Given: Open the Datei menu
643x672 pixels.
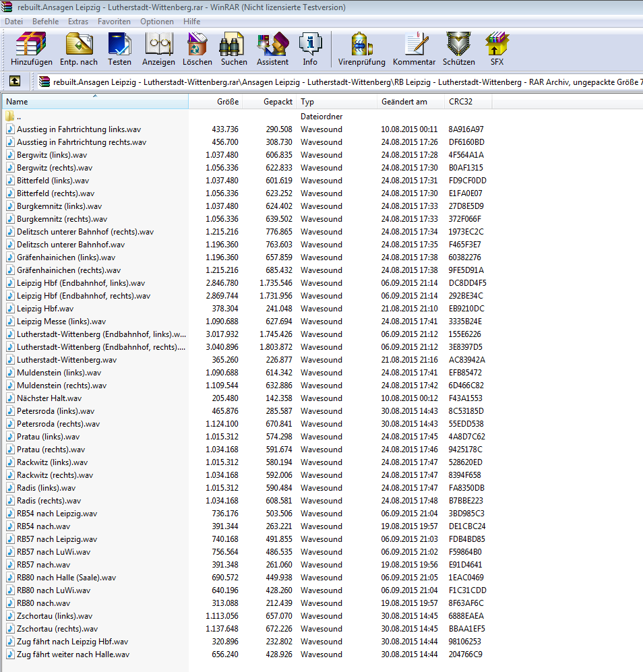Looking at the screenshot, I should pos(13,22).
